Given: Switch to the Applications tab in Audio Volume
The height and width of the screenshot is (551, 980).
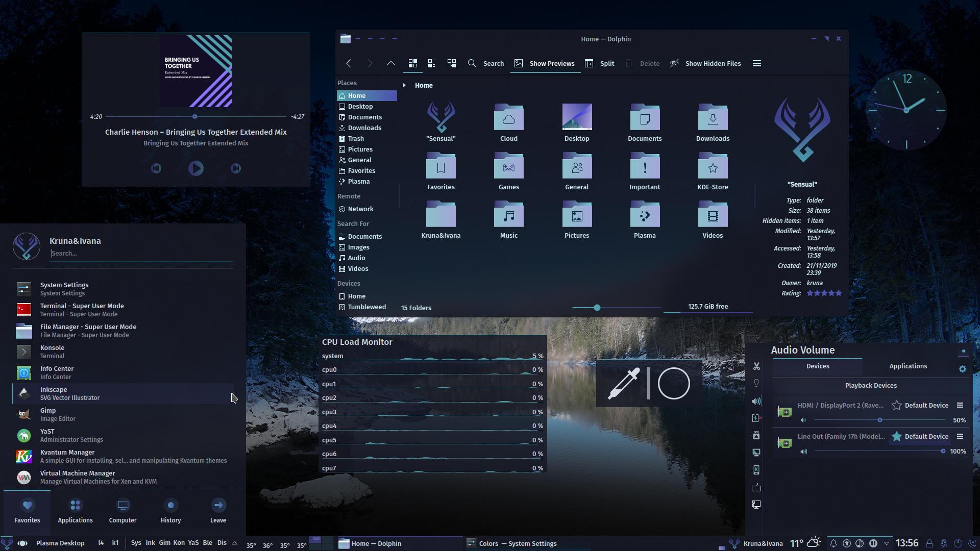Looking at the screenshot, I should pyautogui.click(x=908, y=366).
